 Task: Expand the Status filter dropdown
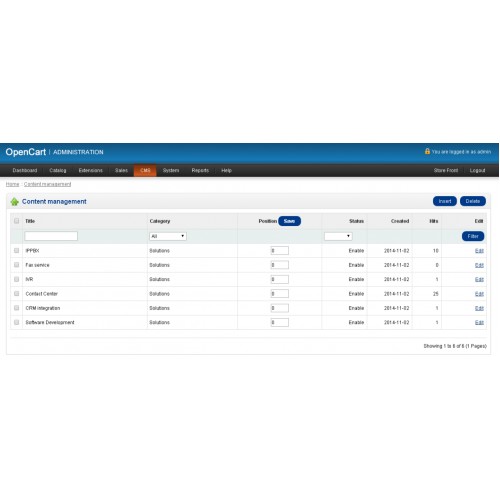(338, 236)
